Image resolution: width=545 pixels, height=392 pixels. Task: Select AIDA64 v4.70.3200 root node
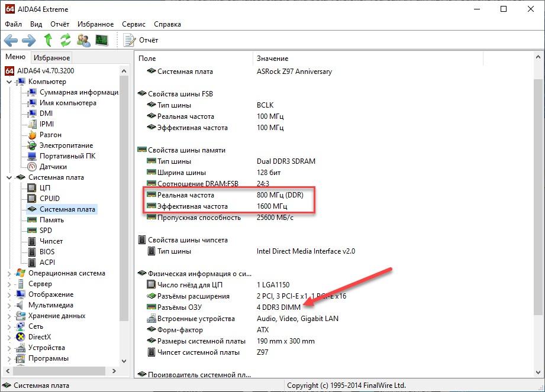tap(46, 71)
